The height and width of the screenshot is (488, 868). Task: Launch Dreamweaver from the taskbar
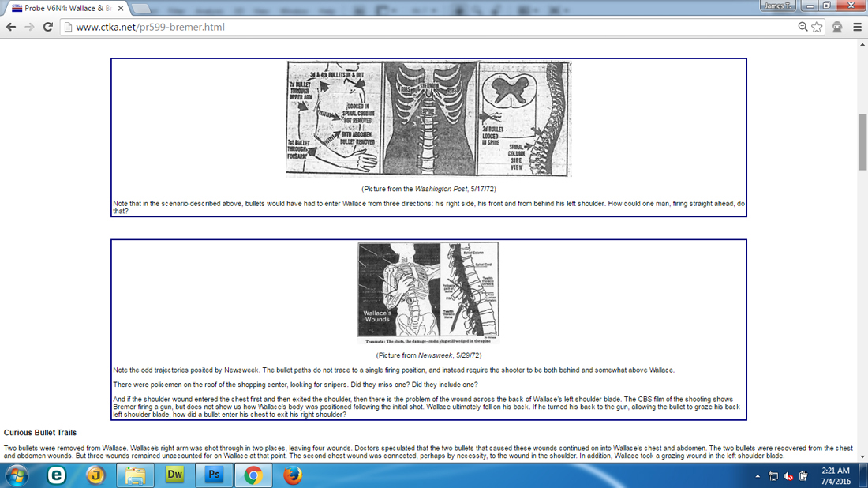[174, 475]
